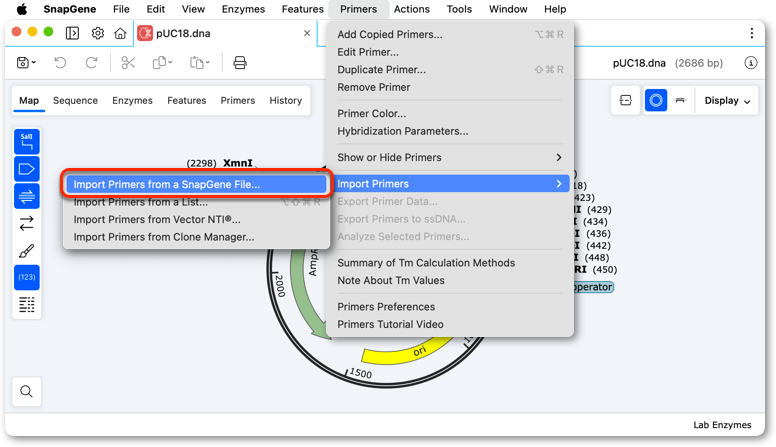Click the cut scissors icon

[128, 62]
